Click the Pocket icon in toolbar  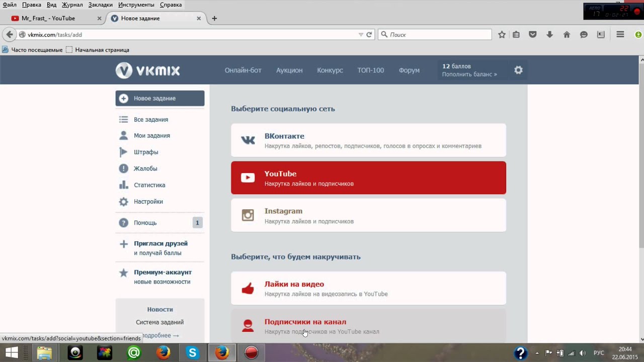tap(533, 35)
